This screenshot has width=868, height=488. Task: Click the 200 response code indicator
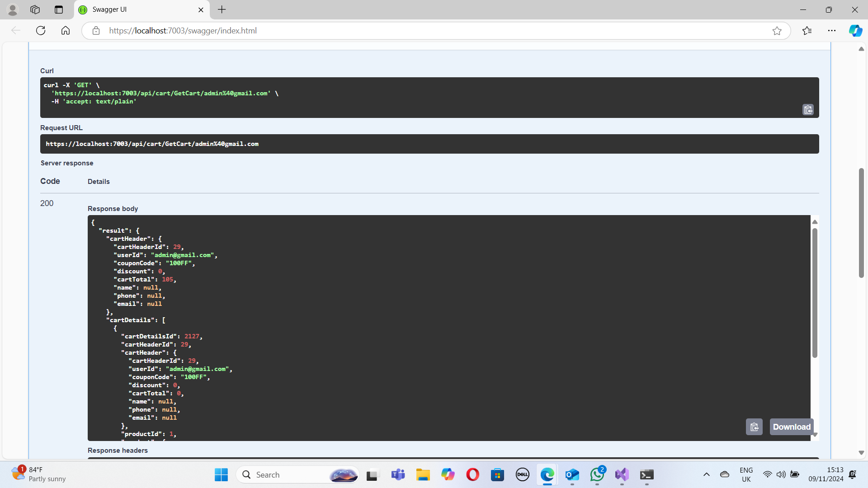pos(47,203)
